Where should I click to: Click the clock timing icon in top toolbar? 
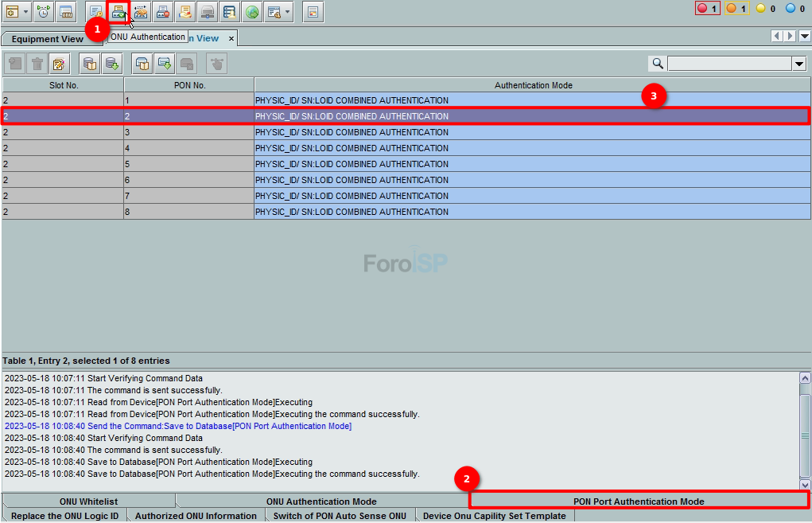pyautogui.click(x=44, y=12)
